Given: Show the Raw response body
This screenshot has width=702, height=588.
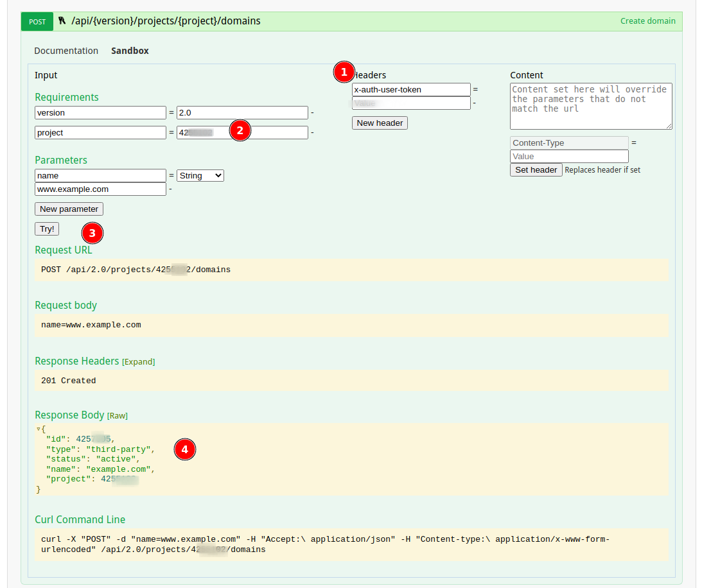Looking at the screenshot, I should point(118,416).
